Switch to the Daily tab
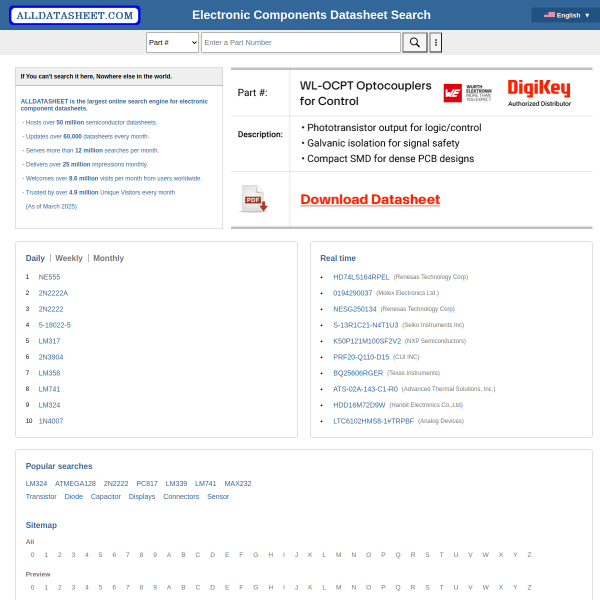This screenshot has height=600, width=600. (x=35, y=258)
